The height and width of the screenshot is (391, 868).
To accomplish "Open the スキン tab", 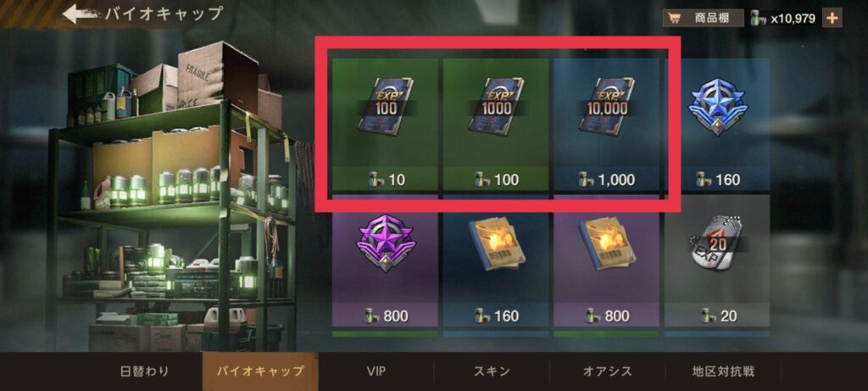I will click(492, 371).
